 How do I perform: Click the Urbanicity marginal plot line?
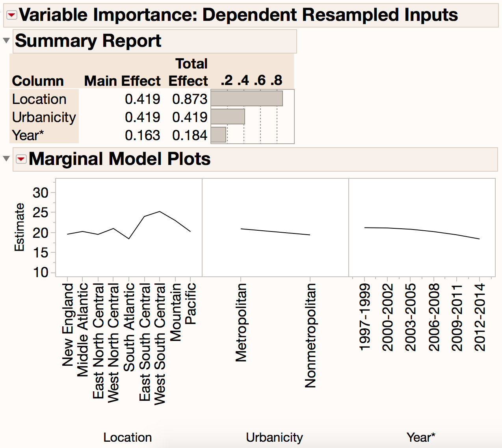275,232
